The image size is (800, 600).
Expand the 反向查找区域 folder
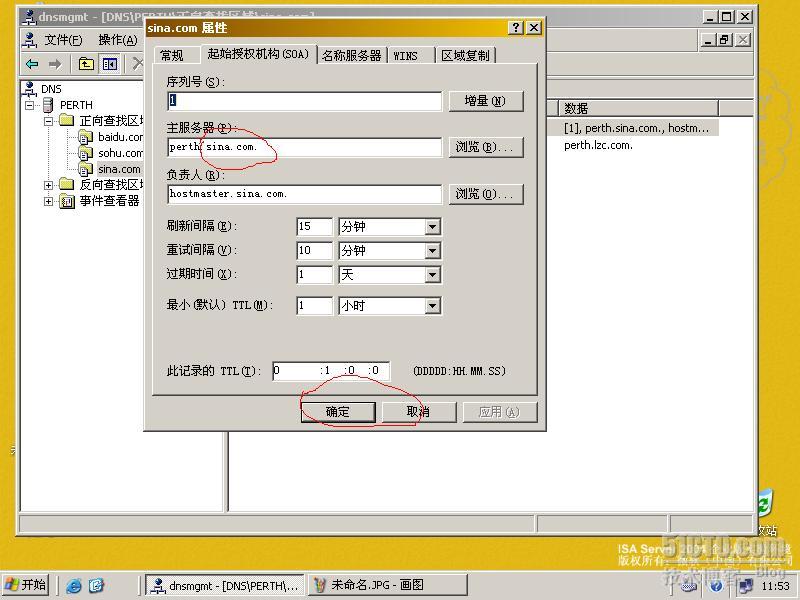(x=48, y=185)
